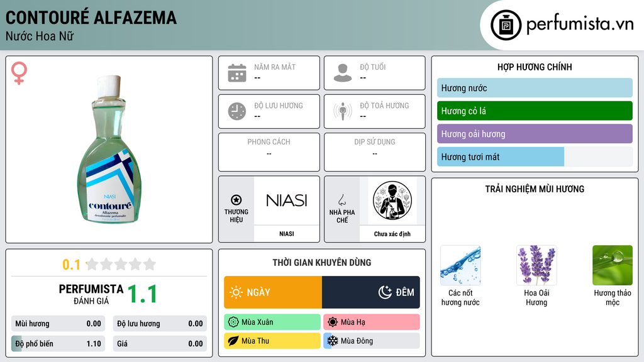Click the Contouré Alfazema bottle product image
Image resolution: width=644 pixels, height=362 pixels.
click(109, 150)
